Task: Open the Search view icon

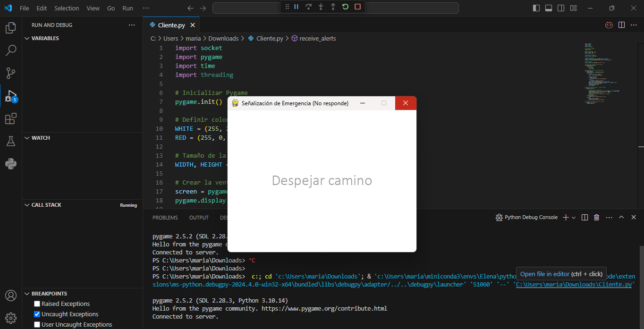Action: [10, 51]
